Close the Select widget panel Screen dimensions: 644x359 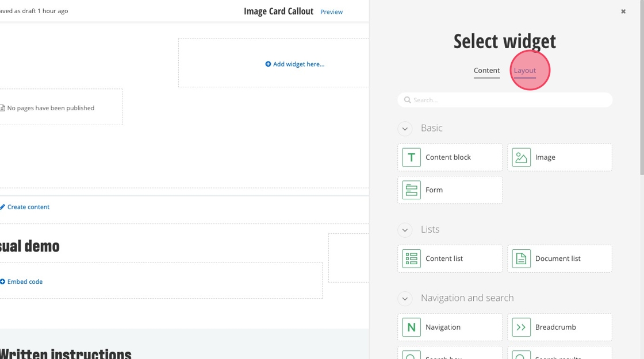pos(623,11)
